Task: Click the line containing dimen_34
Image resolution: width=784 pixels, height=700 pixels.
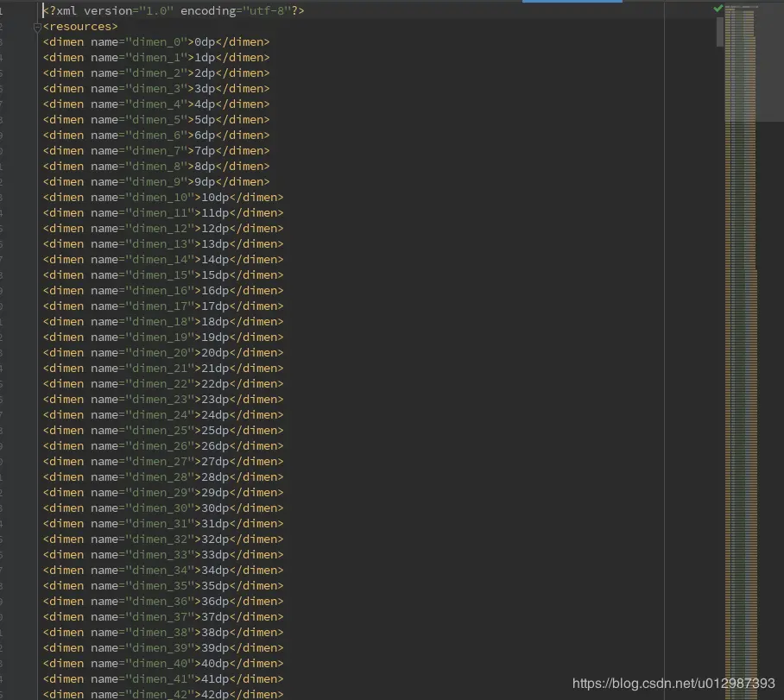Action: point(163,570)
